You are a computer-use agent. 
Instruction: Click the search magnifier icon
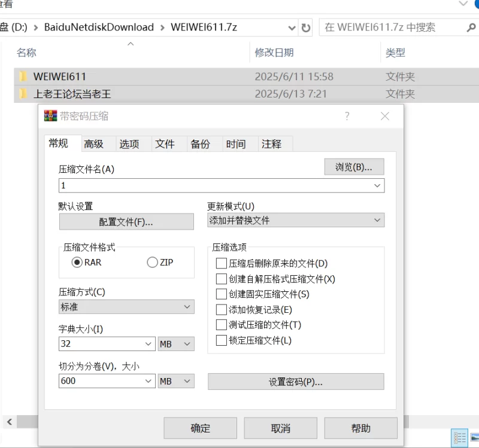(x=471, y=28)
